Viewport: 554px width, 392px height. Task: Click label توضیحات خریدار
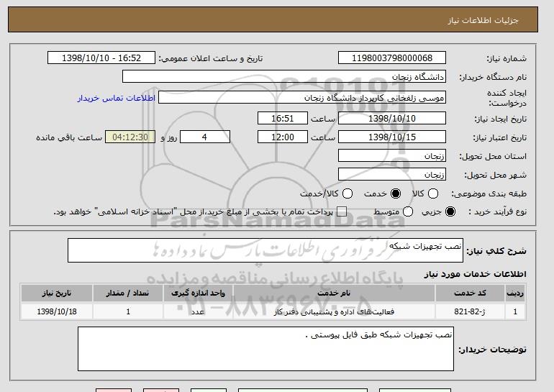click(492, 350)
